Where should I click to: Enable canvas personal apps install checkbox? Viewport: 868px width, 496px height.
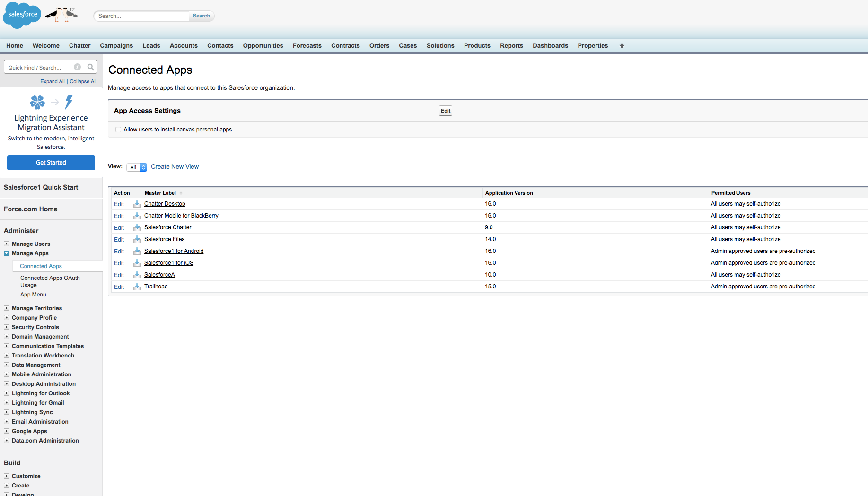click(x=118, y=130)
